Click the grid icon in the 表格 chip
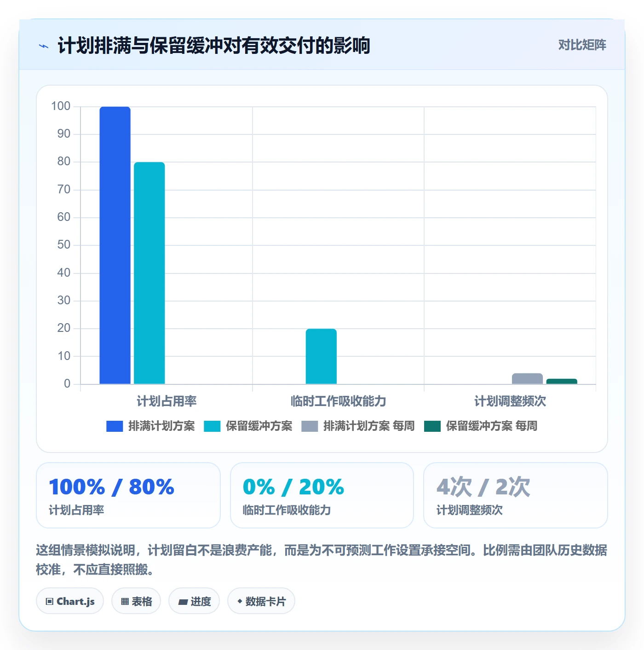This screenshot has width=644, height=650. [125, 602]
